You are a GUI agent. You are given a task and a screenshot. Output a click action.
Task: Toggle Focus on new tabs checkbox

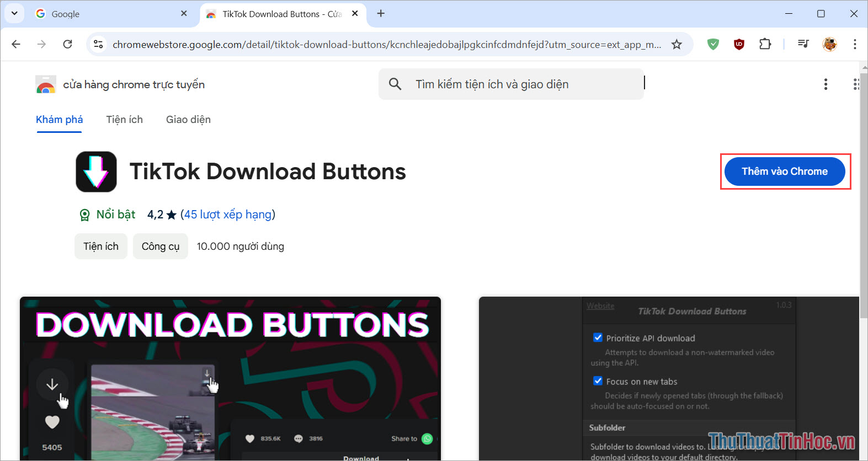(x=598, y=381)
